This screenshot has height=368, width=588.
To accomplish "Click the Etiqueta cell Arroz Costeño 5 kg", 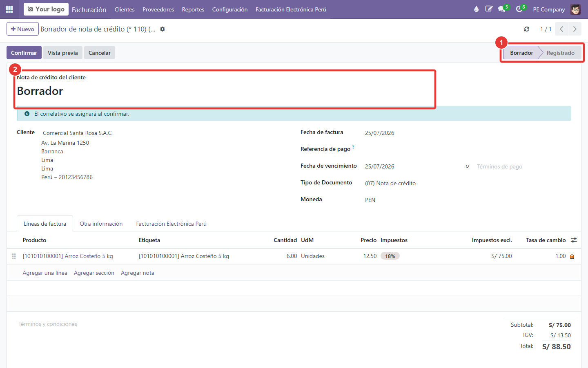I will tap(184, 256).
